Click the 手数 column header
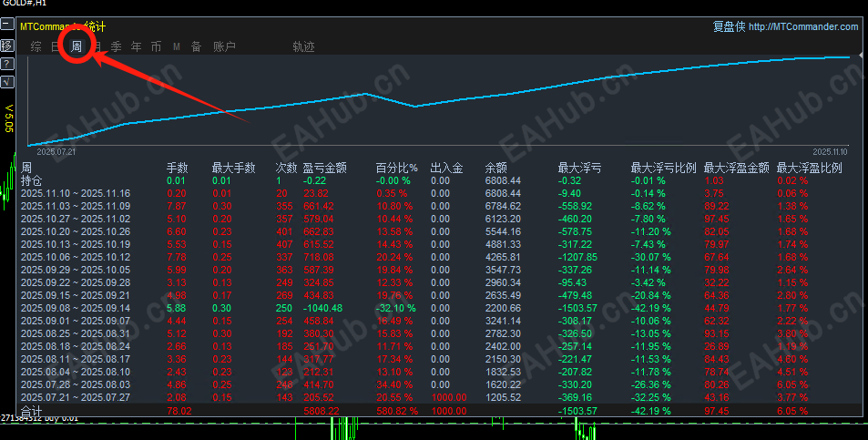This screenshot has height=440, width=868. (x=177, y=168)
